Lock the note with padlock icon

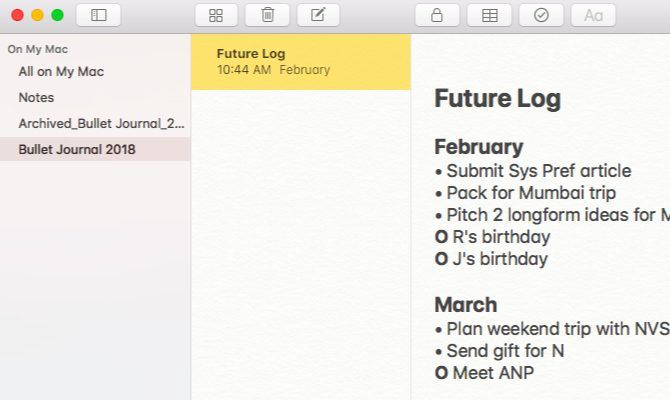[436, 15]
